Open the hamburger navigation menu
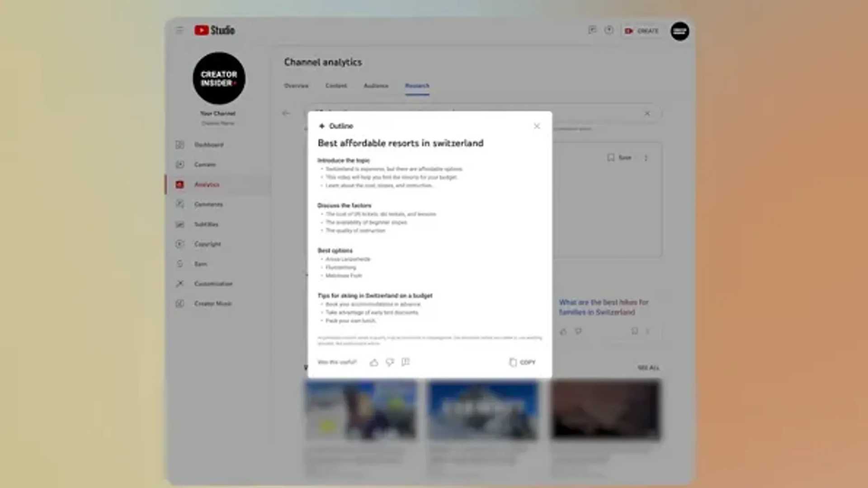868x488 pixels. click(x=179, y=30)
